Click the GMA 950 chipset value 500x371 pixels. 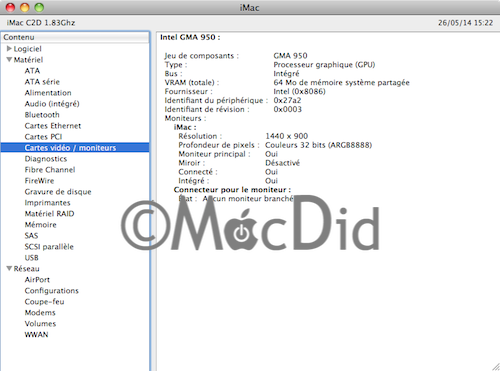pos(290,56)
